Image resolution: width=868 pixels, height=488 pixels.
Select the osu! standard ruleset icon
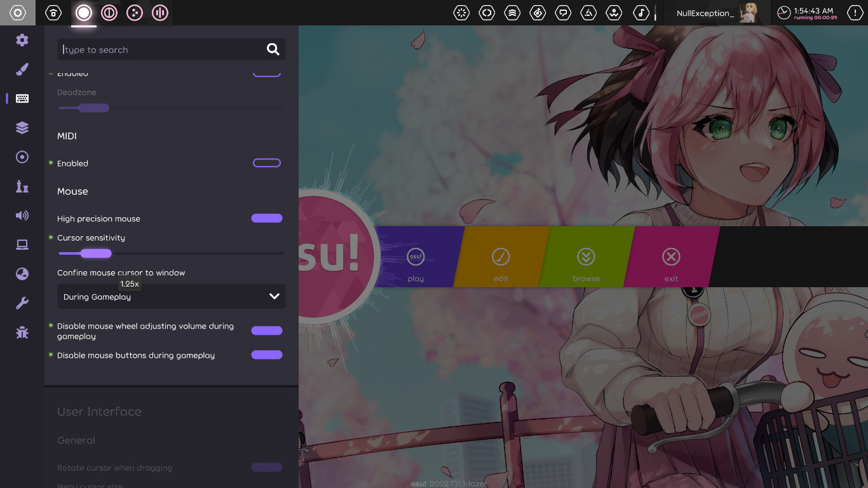[x=84, y=13]
